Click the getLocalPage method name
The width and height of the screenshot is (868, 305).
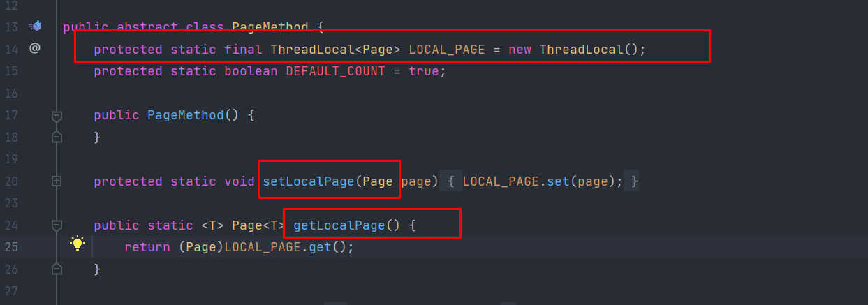[x=339, y=225]
